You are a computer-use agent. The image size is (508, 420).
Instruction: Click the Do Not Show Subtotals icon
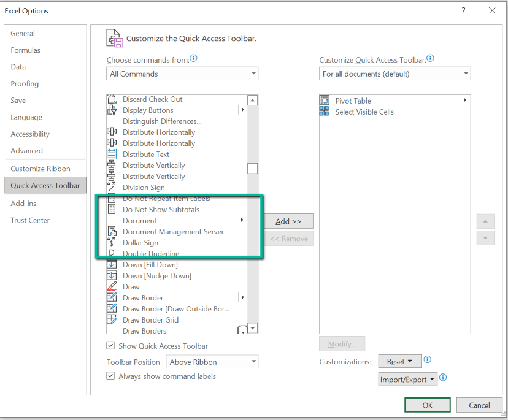tap(112, 209)
